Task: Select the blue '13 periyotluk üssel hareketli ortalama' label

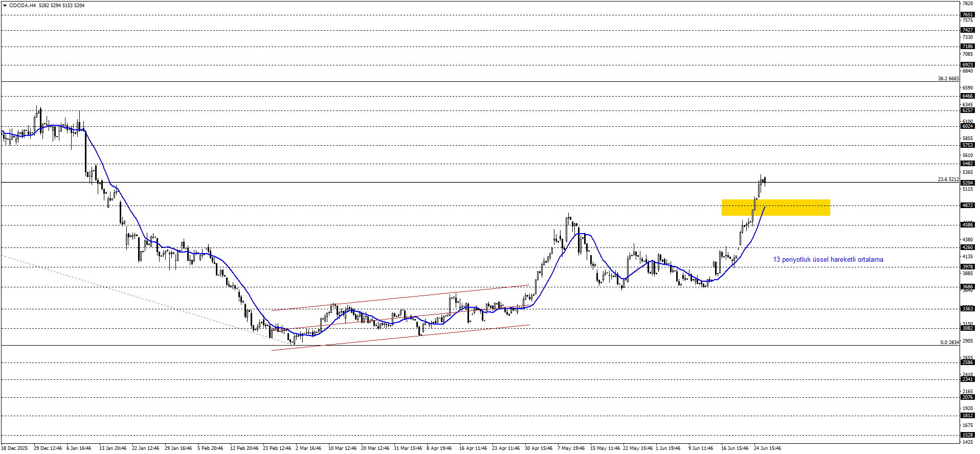Action: (x=828, y=260)
